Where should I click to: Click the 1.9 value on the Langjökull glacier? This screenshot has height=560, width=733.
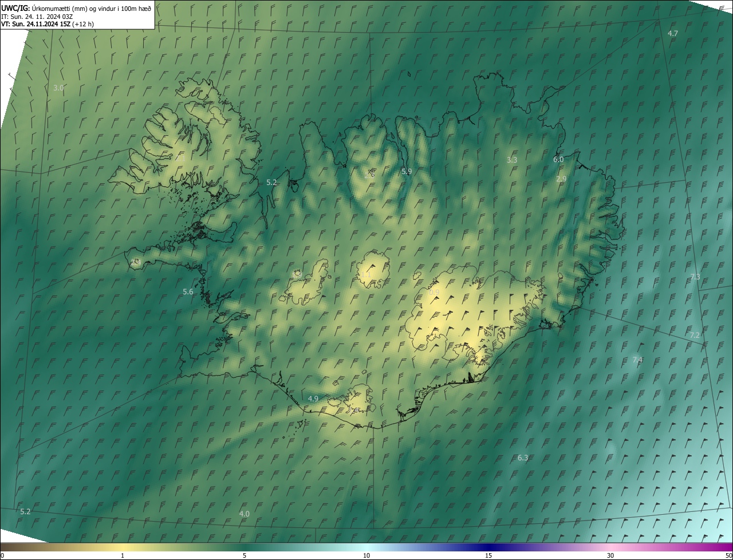(x=297, y=274)
